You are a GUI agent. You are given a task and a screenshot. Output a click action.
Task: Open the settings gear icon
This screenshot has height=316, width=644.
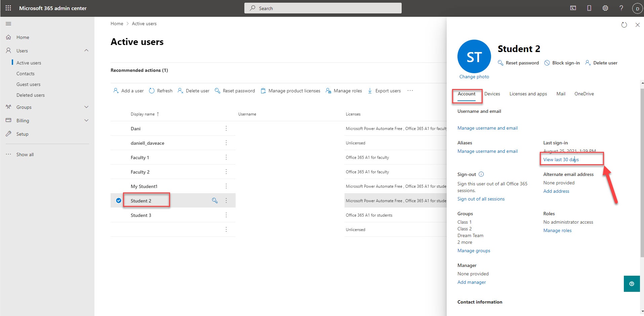[605, 8]
